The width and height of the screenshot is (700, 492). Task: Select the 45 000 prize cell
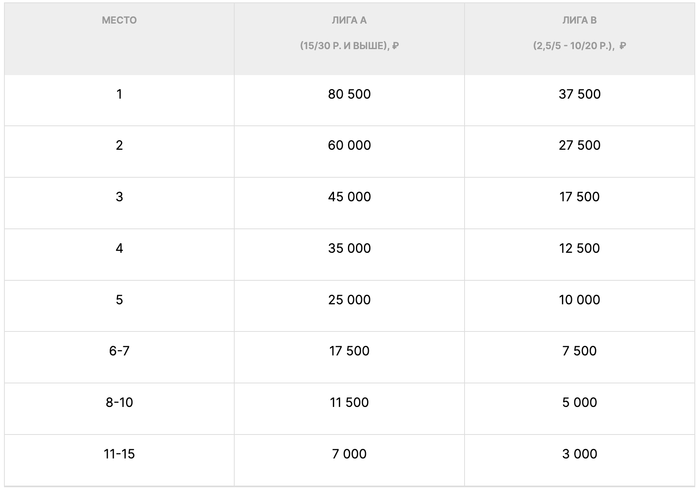349,197
